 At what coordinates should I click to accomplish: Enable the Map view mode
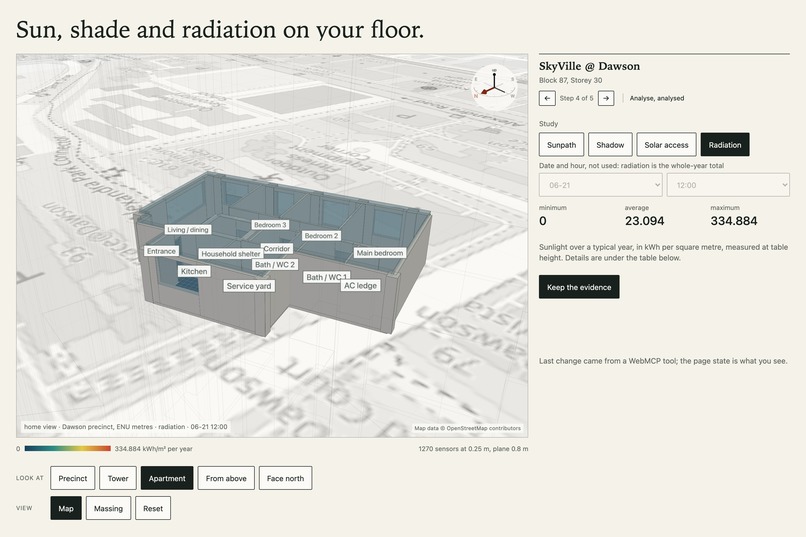click(x=66, y=508)
